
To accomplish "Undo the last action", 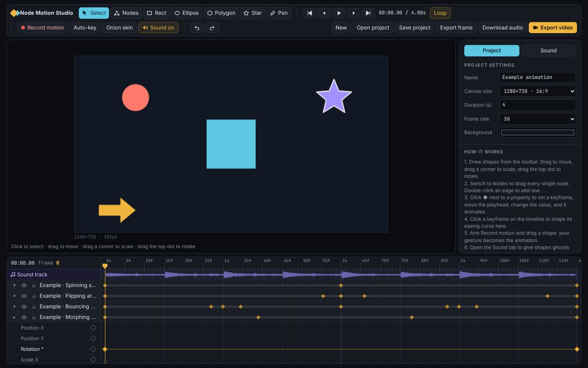I will point(197,27).
